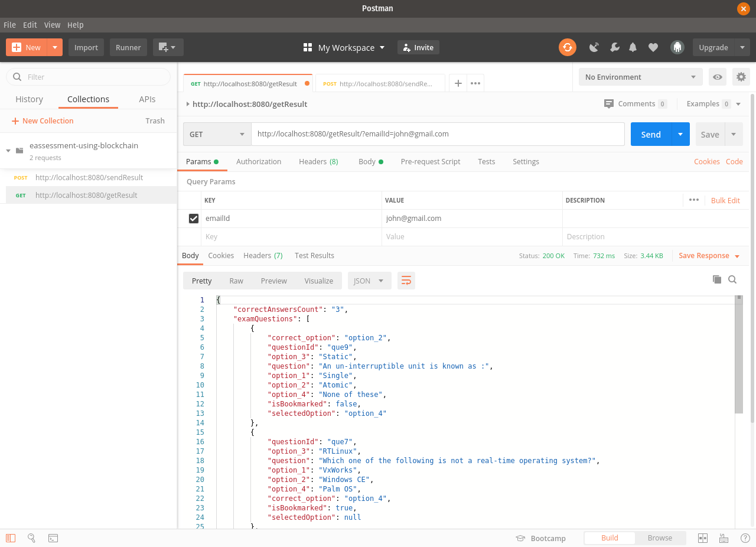Open Test Results tab
Screen dimensions: 756x547
pos(314,255)
